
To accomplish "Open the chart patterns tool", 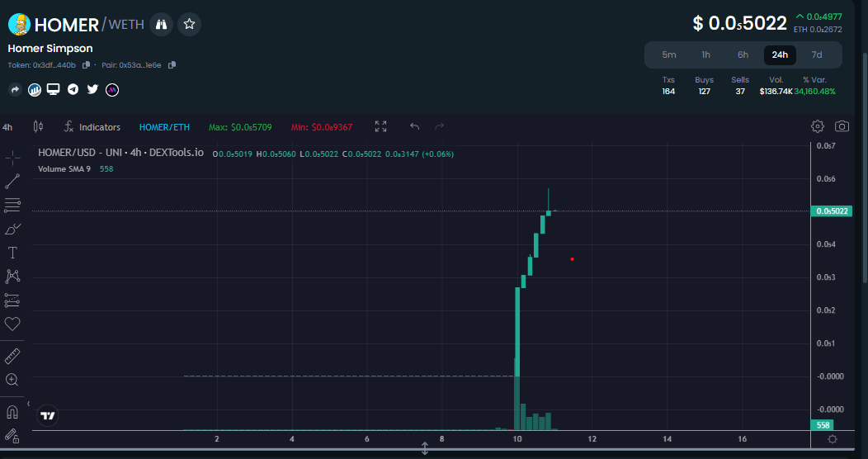I will pos(12,277).
